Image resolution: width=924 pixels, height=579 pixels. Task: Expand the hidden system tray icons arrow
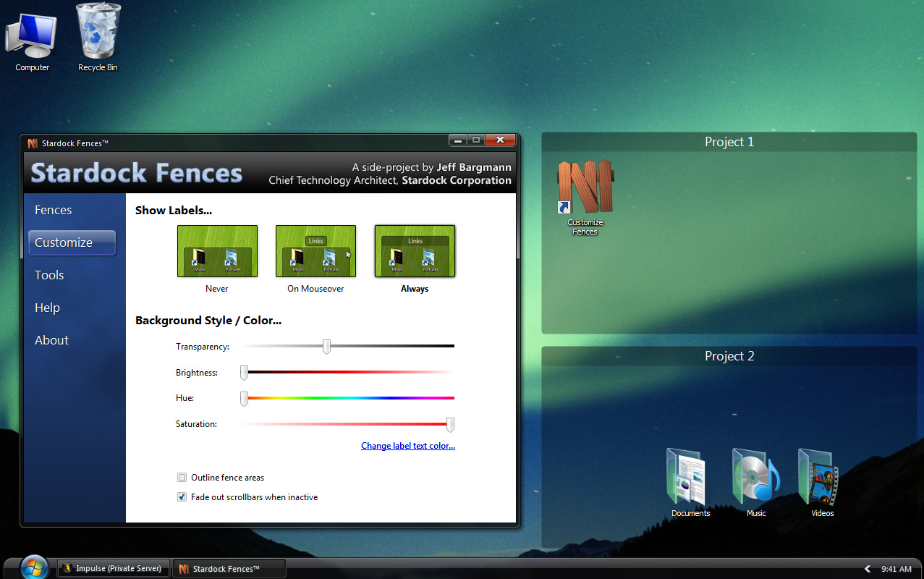[x=868, y=569]
